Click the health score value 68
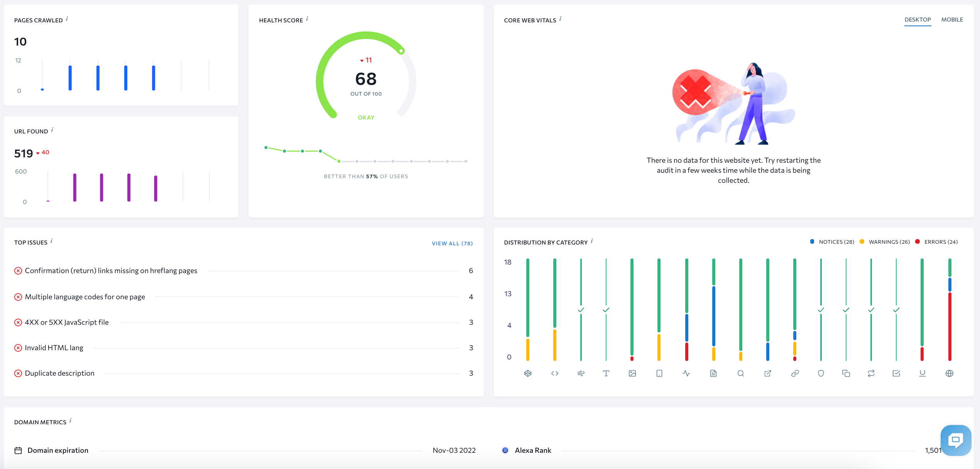Screen dimensions: 980x469 [x=366, y=79]
